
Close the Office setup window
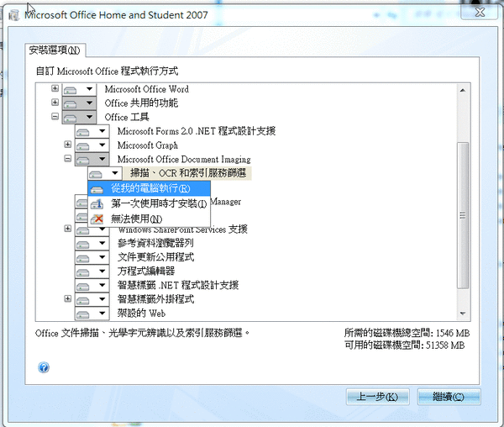point(480,13)
